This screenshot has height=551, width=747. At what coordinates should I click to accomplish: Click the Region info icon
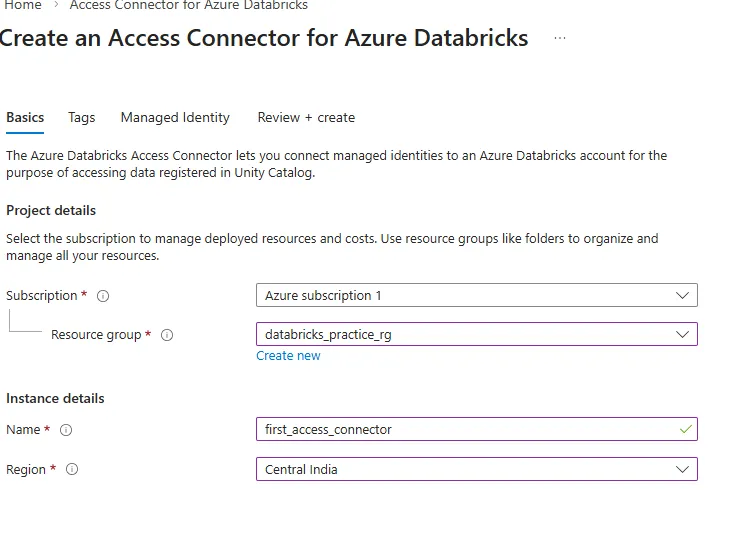pos(72,469)
